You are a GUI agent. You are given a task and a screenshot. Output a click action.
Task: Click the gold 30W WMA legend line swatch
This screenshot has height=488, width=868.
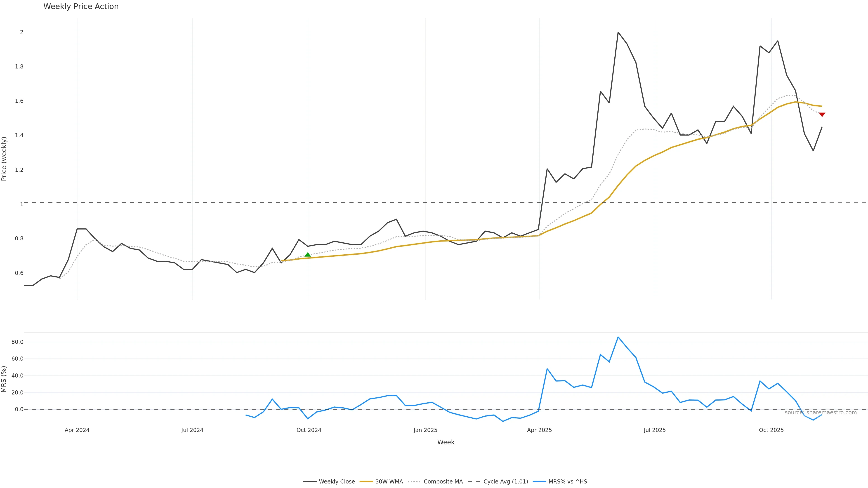pyautogui.click(x=366, y=482)
